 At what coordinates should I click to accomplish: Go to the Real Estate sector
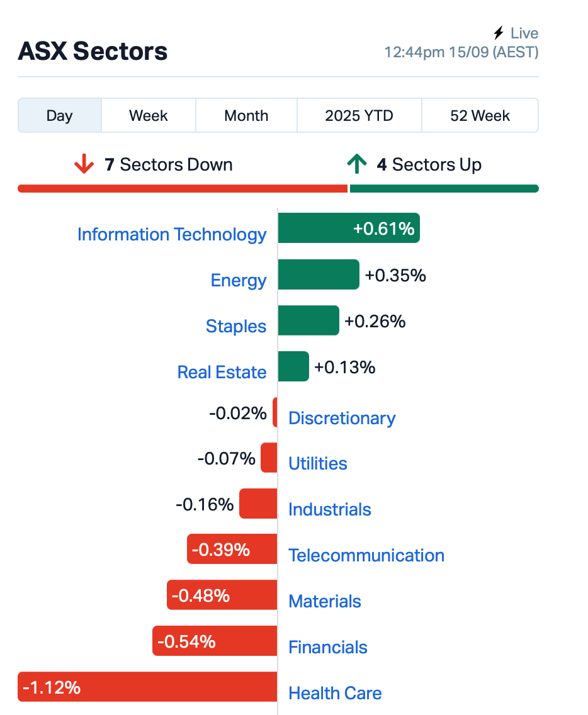pos(222,373)
